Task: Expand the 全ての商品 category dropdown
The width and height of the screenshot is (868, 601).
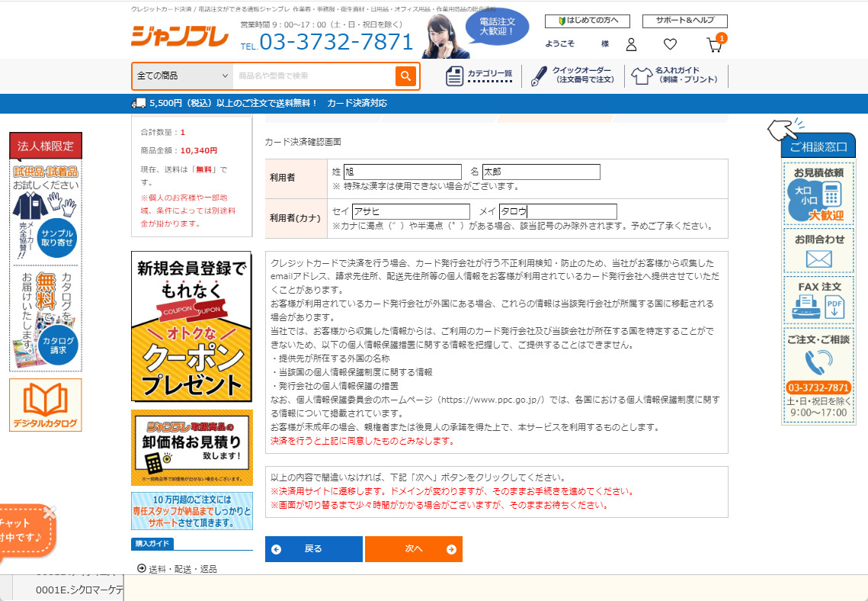Action: coord(182,76)
